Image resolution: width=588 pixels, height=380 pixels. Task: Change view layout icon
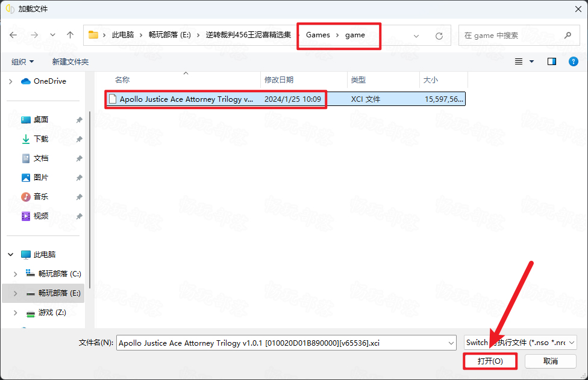point(519,61)
